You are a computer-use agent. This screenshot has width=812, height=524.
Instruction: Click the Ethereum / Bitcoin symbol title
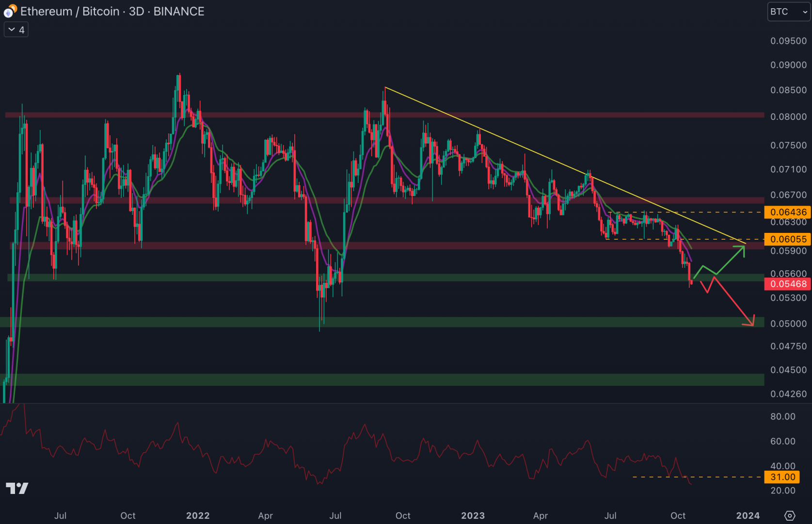[x=70, y=11]
